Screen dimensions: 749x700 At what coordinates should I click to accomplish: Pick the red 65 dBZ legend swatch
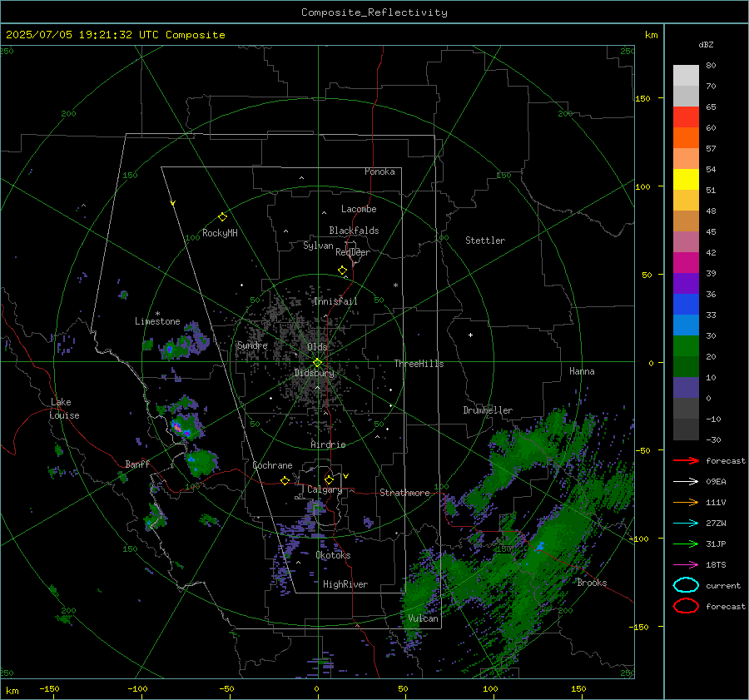coord(686,117)
